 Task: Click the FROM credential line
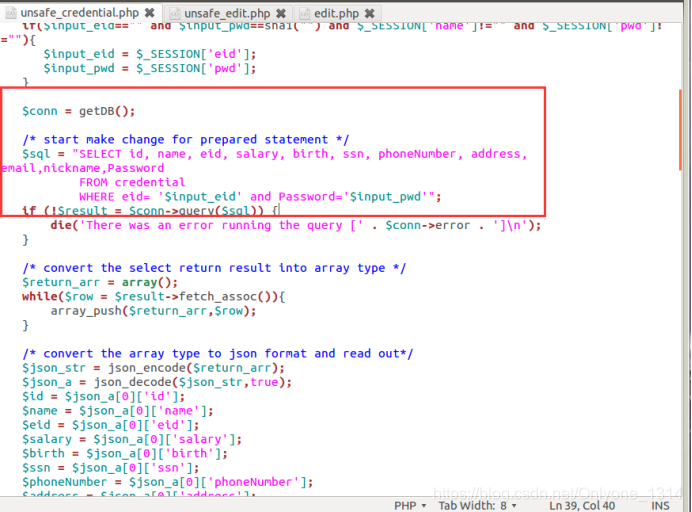132,182
